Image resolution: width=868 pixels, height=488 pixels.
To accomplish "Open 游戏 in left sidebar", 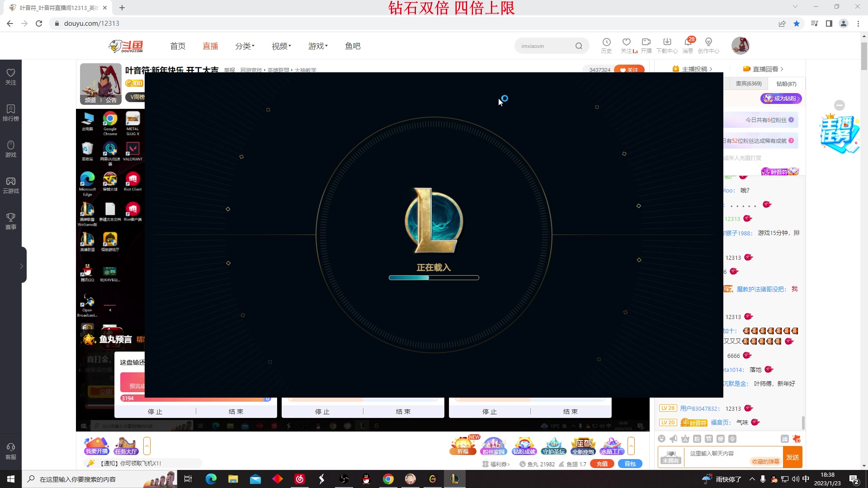I will tap(11, 149).
